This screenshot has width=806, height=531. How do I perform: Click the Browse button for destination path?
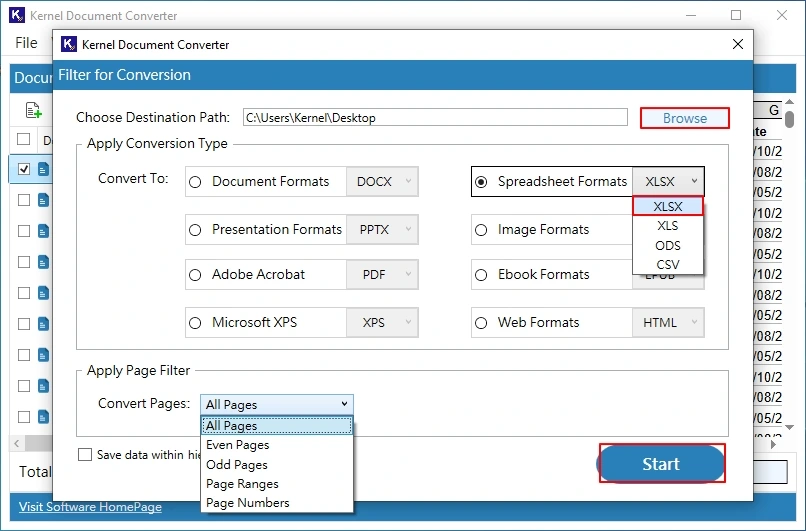click(x=684, y=118)
